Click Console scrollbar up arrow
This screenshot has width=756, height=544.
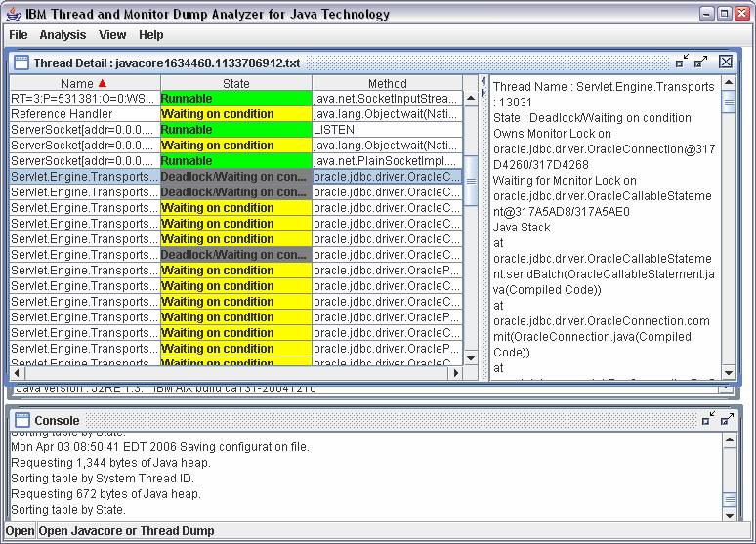pyautogui.click(x=730, y=439)
